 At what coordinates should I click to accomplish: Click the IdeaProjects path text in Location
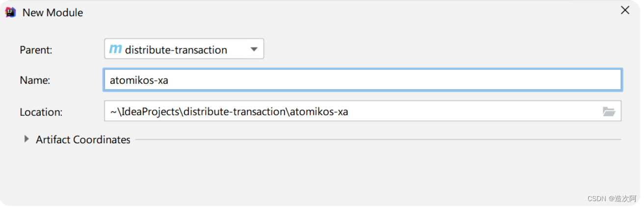[151, 112]
